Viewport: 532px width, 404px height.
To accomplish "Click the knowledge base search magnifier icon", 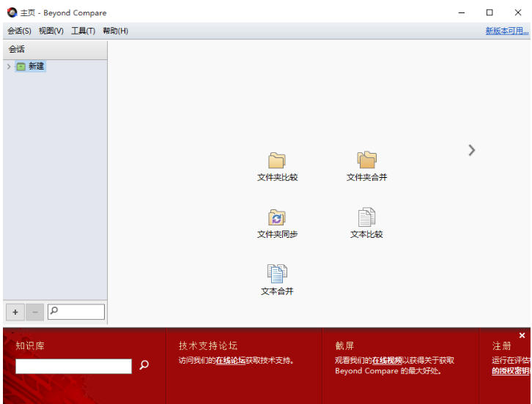I will click(144, 365).
